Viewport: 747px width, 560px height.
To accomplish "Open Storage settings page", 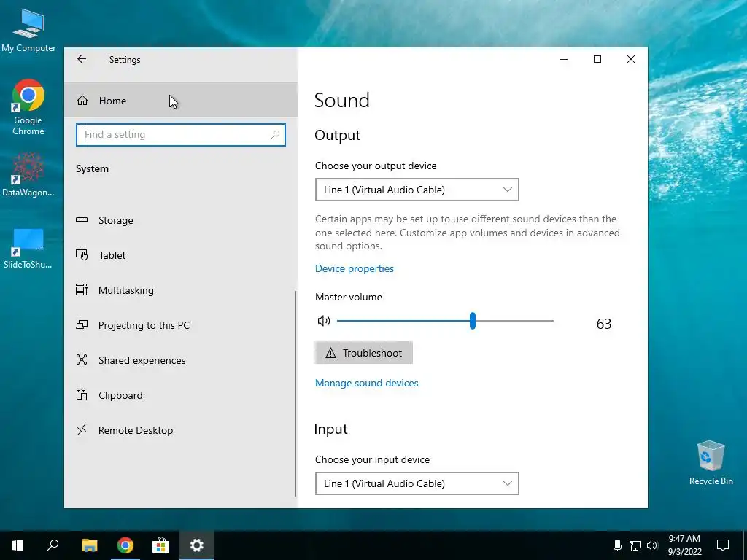I will coord(179,220).
